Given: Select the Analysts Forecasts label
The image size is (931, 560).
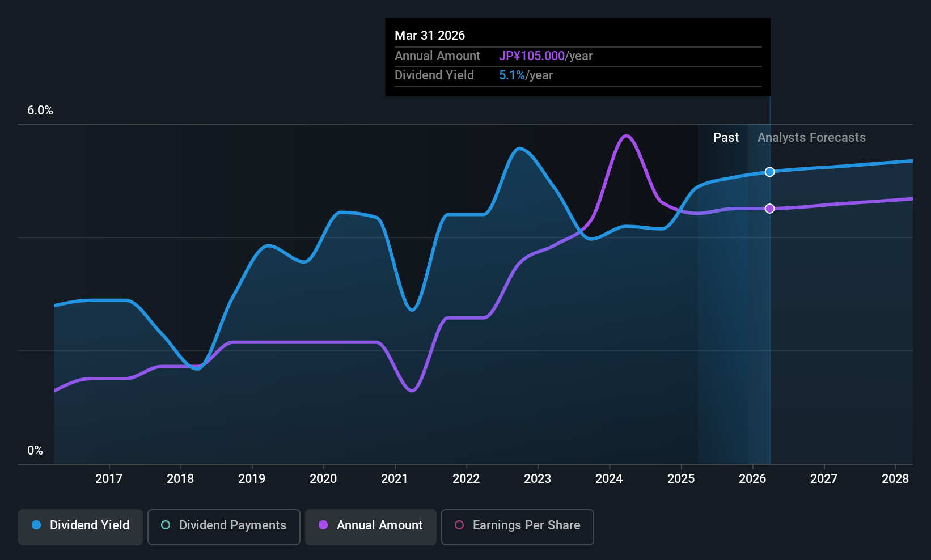Looking at the screenshot, I should 811,138.
